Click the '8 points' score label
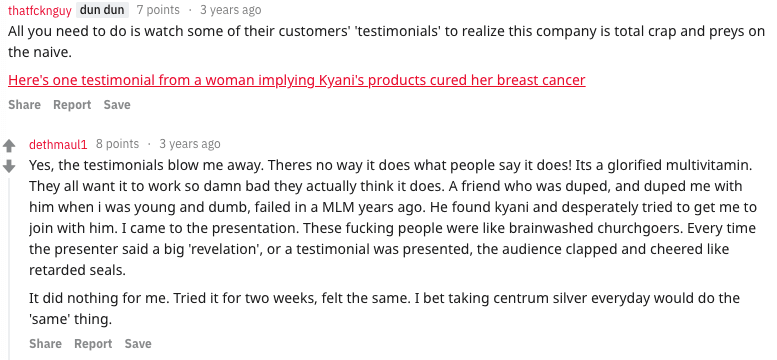Viewport: 777px width, 360px height. point(117,144)
